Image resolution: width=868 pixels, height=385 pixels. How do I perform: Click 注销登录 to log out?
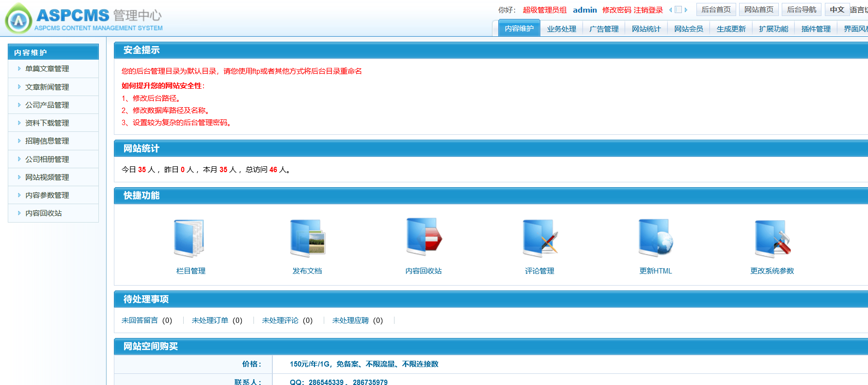648,10
